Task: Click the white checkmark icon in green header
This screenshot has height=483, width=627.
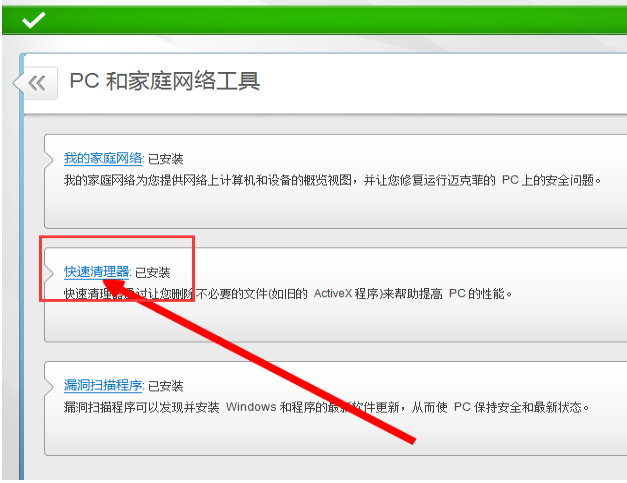Action: 33,19
